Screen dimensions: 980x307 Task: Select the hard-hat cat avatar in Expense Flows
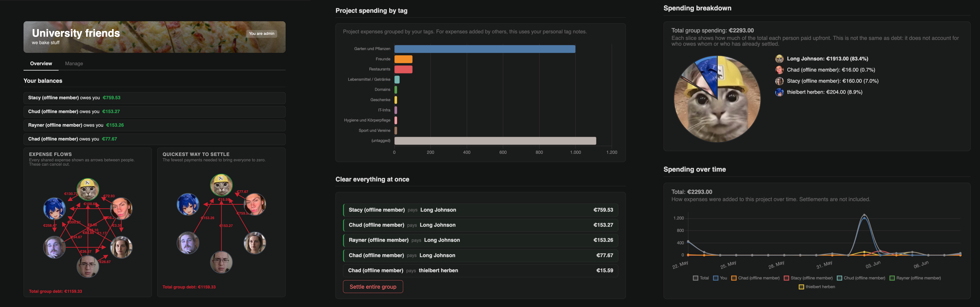pos(88,189)
